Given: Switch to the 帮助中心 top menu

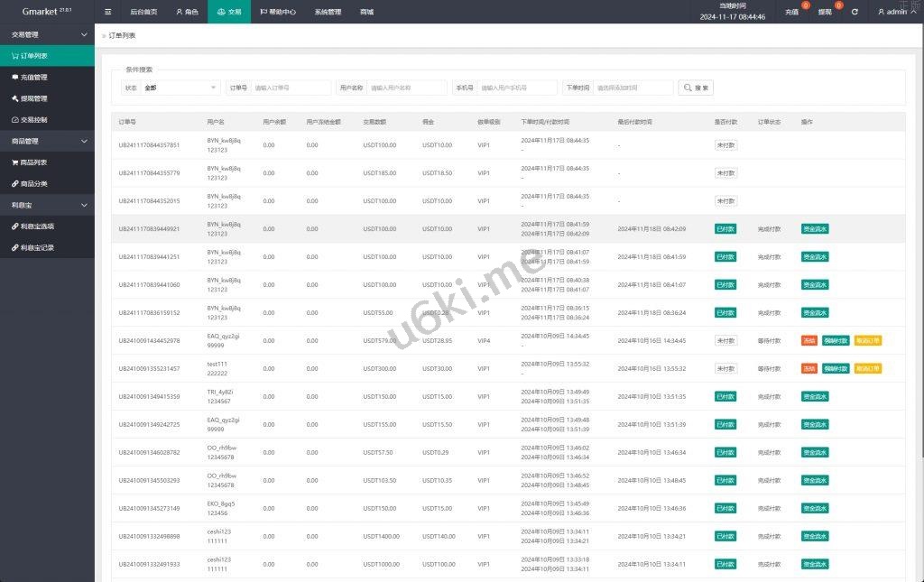Looking at the screenshot, I should [x=278, y=12].
